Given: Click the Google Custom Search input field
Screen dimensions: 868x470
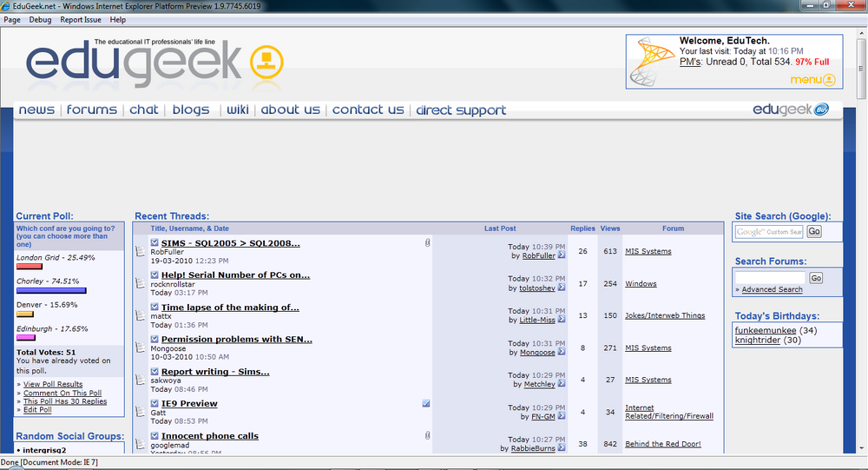Looking at the screenshot, I should click(769, 232).
